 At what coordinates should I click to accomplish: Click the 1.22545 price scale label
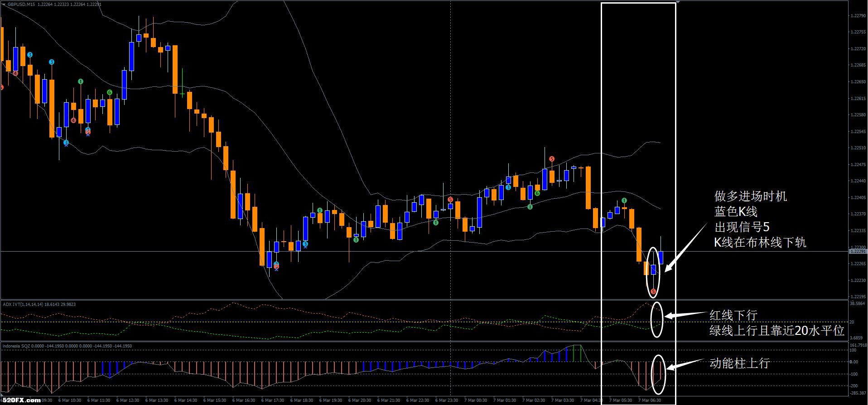[857, 132]
